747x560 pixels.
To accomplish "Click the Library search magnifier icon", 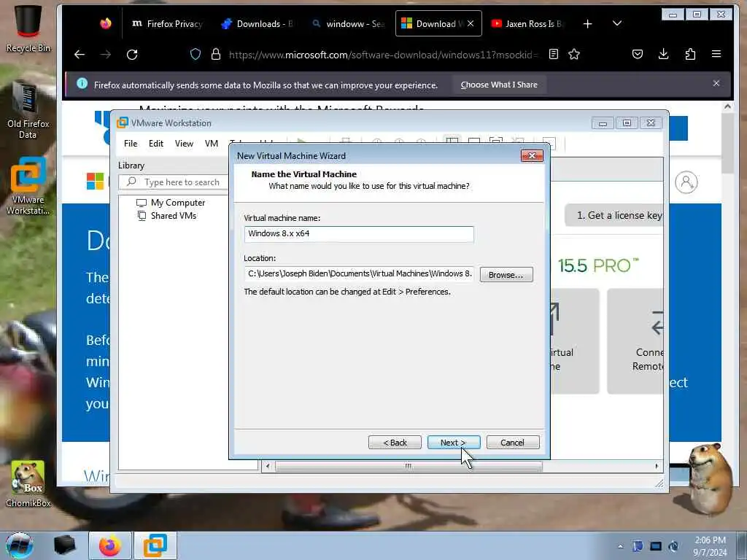I will coord(131,182).
